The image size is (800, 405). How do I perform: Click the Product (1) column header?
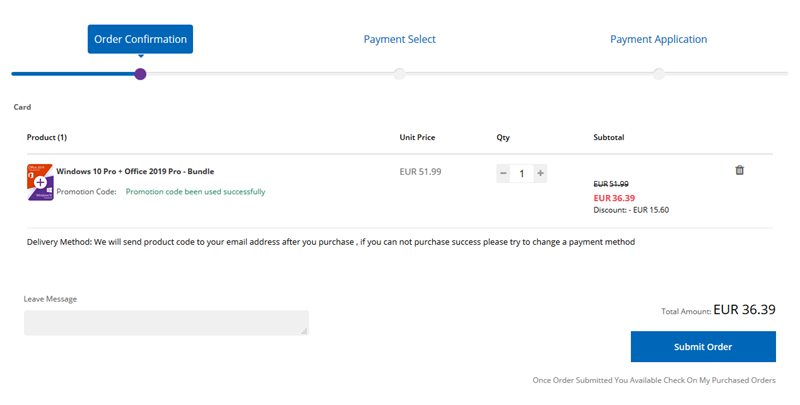[47, 137]
